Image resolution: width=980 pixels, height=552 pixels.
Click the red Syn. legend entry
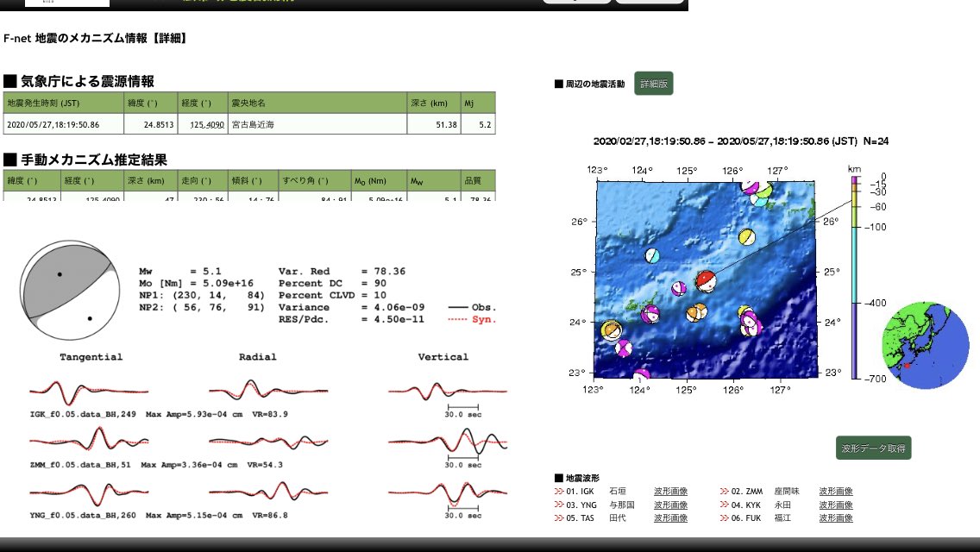coord(472,319)
